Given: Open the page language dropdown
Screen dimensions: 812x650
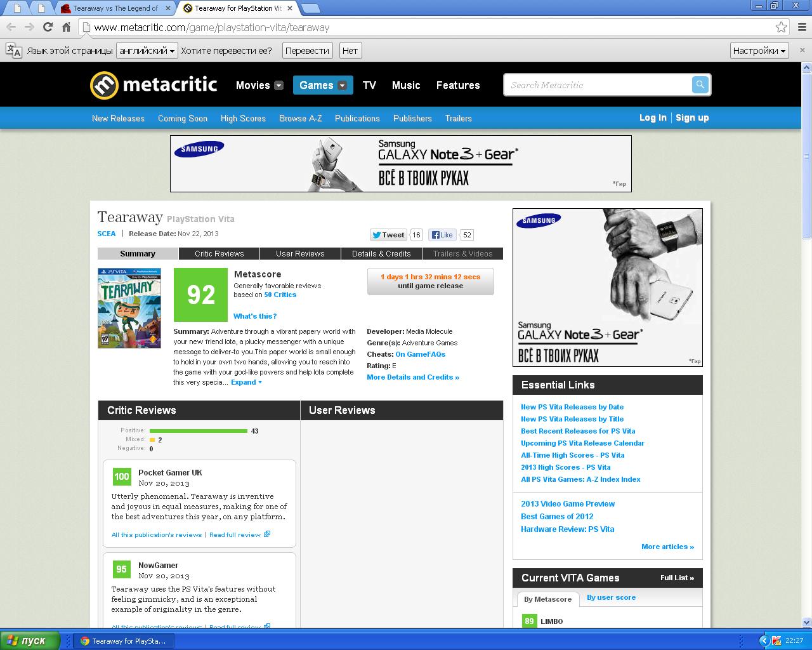Looking at the screenshot, I should coord(147,51).
